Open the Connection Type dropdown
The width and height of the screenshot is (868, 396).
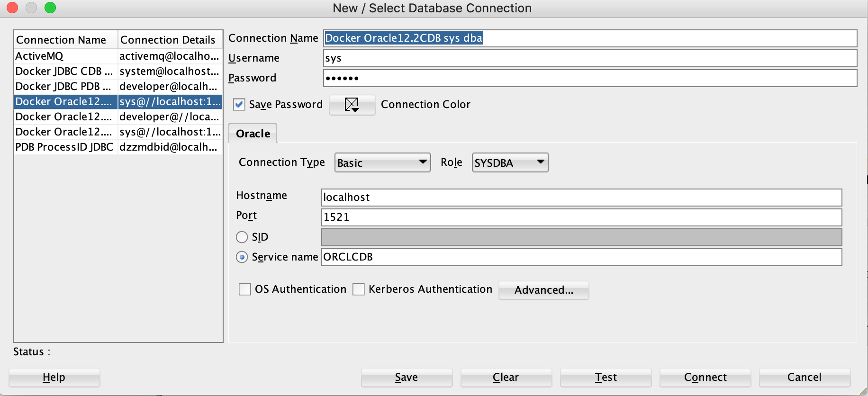coord(382,162)
